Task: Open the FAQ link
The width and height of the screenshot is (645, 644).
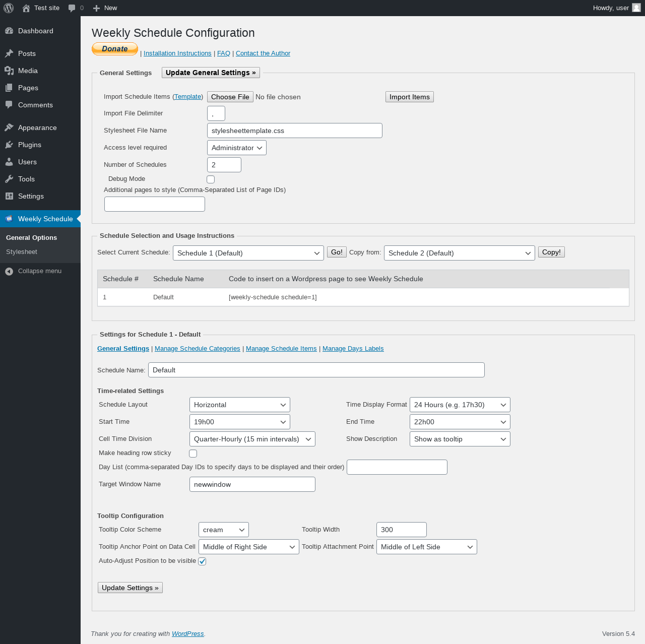Action: coord(224,53)
